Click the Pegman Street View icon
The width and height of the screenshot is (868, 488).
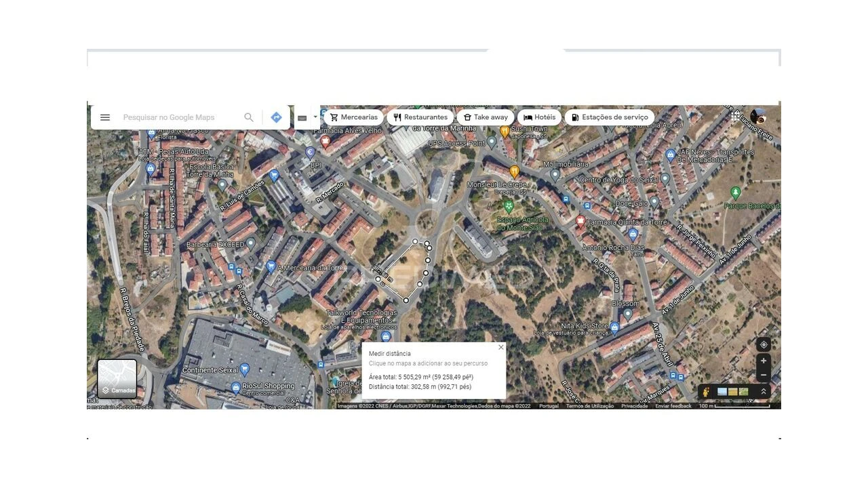coord(705,391)
